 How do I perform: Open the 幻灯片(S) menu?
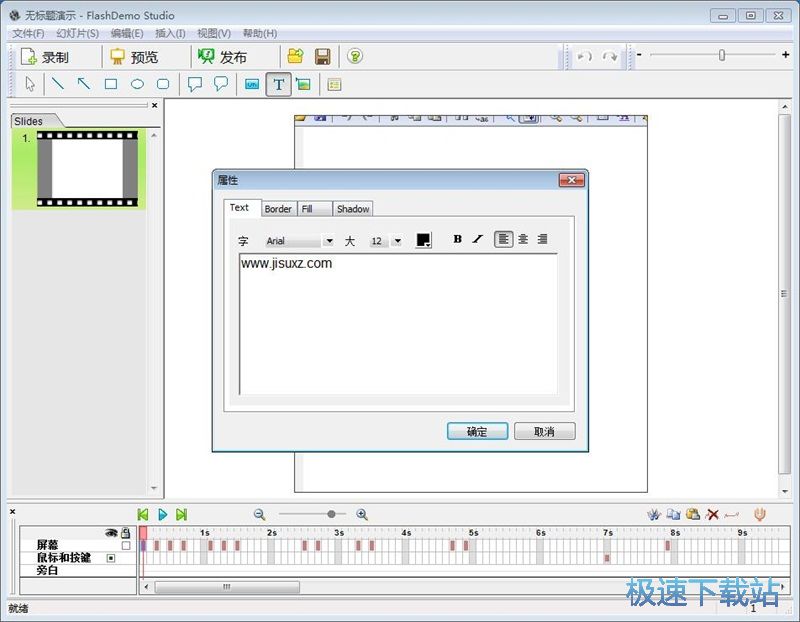[78, 33]
